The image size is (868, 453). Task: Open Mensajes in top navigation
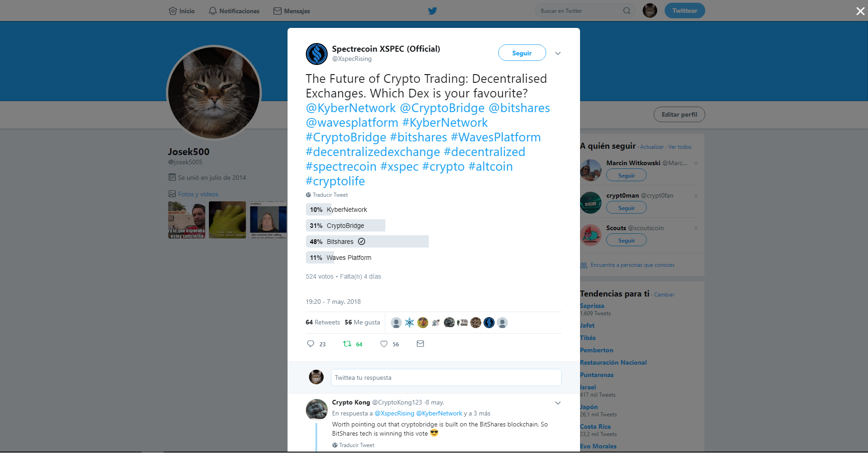click(292, 11)
